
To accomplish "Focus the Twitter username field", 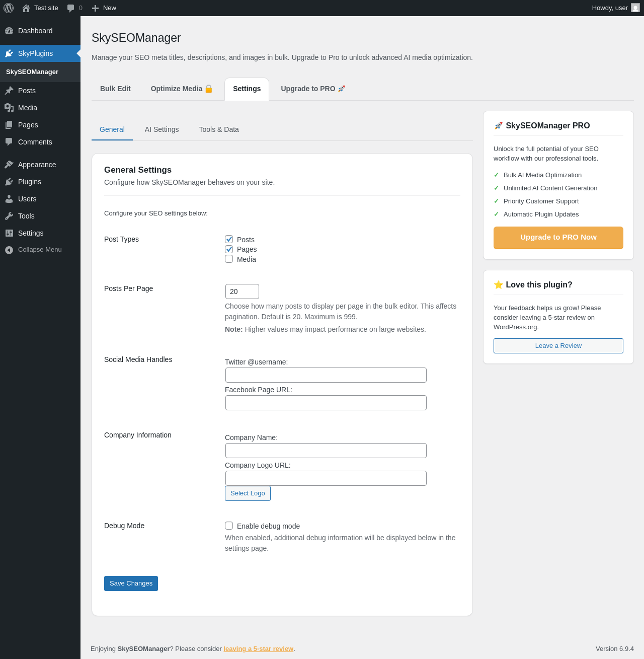I will [326, 375].
